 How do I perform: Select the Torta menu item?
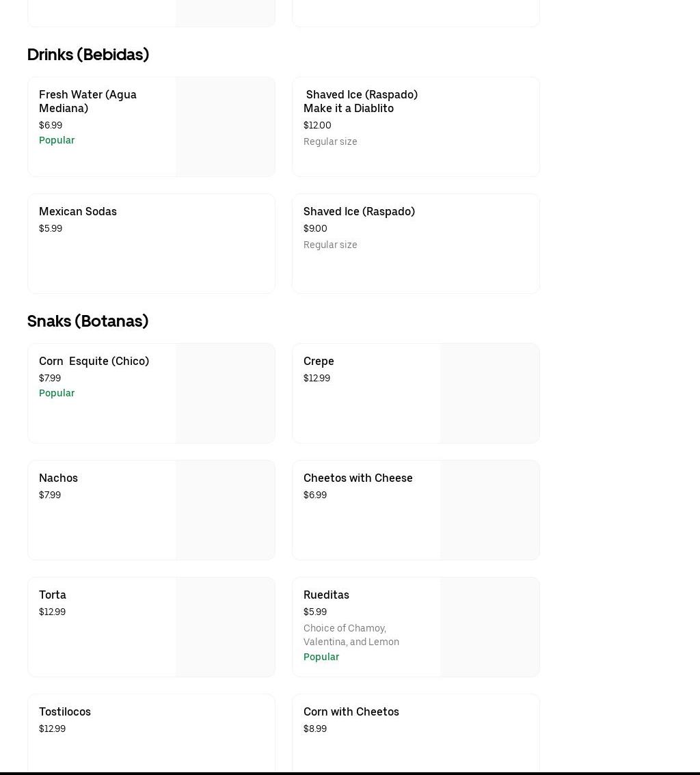coord(53,595)
